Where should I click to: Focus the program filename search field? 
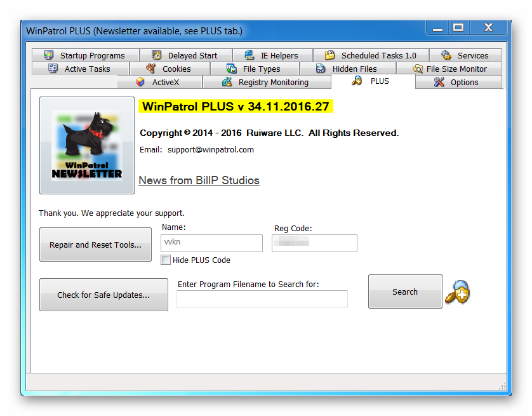tap(262, 299)
